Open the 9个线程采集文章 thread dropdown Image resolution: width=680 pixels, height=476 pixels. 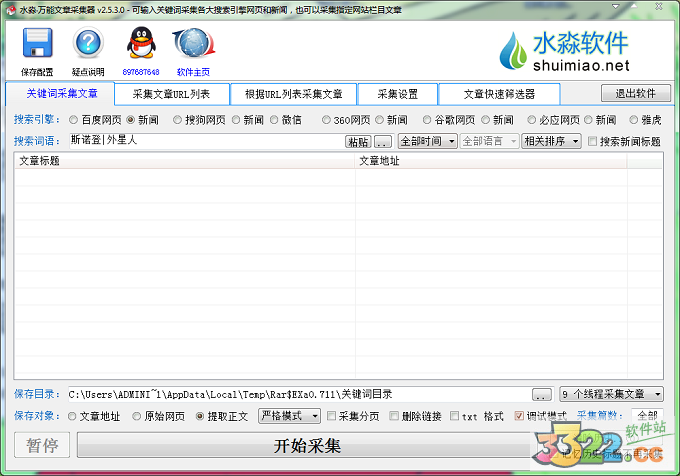[611, 394]
